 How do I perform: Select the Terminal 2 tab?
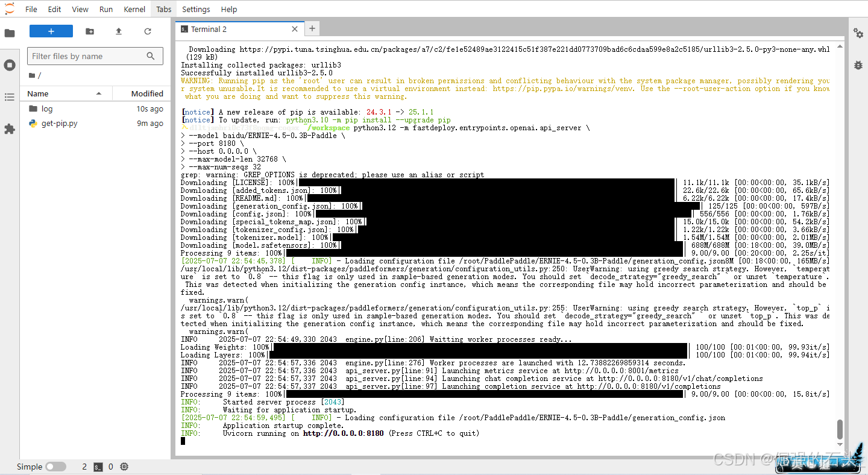click(209, 29)
